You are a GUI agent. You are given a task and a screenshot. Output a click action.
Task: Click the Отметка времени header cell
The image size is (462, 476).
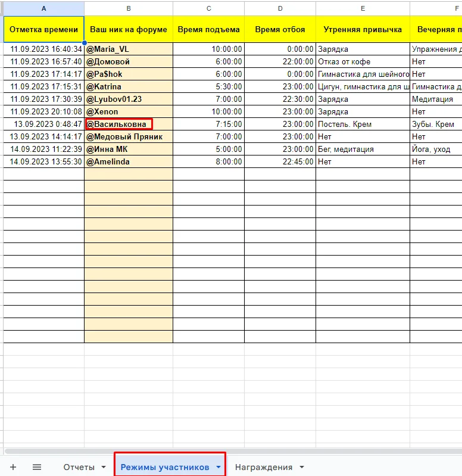pyautogui.click(x=43, y=29)
